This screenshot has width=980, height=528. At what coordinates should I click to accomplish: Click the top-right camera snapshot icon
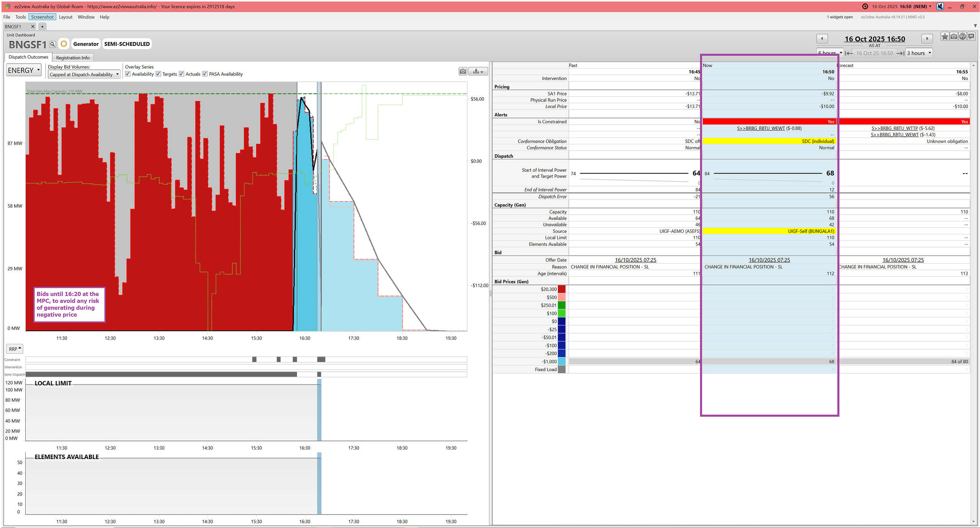click(954, 37)
